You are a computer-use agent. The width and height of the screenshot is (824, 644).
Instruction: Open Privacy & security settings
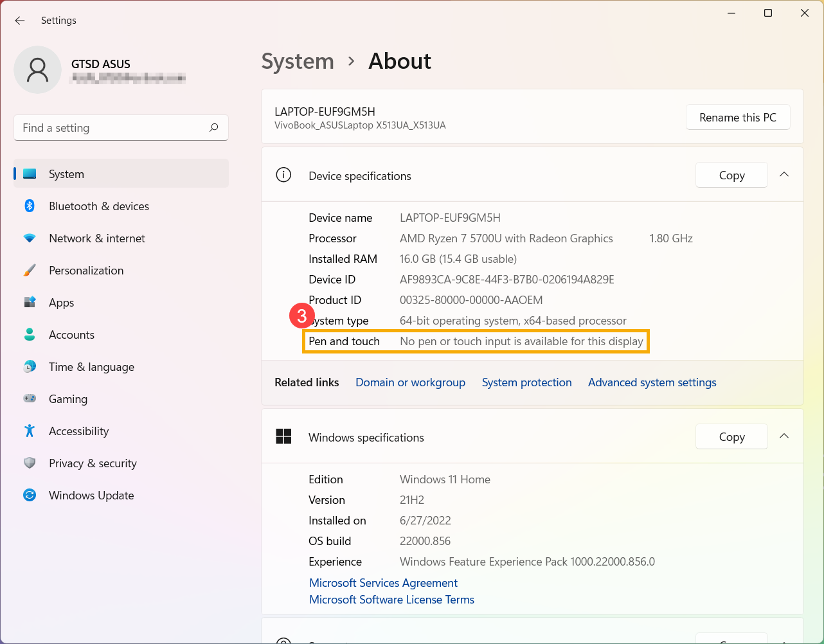tap(121, 463)
